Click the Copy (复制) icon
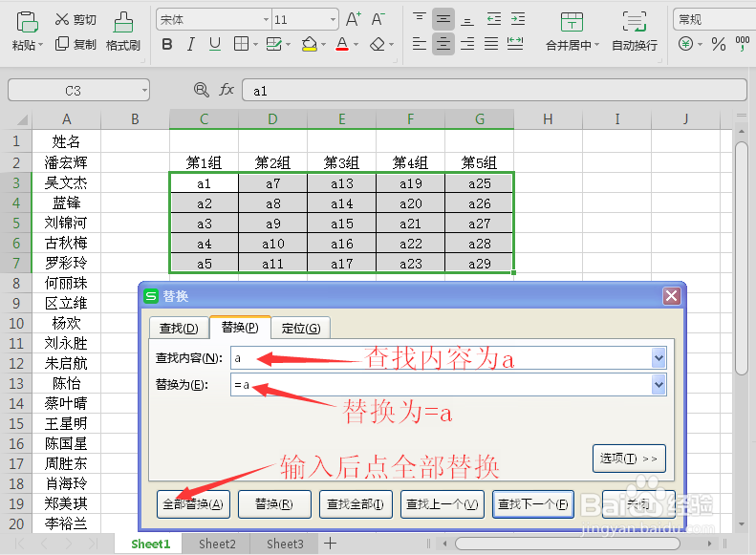Image resolution: width=756 pixels, height=555 pixels. [x=62, y=44]
